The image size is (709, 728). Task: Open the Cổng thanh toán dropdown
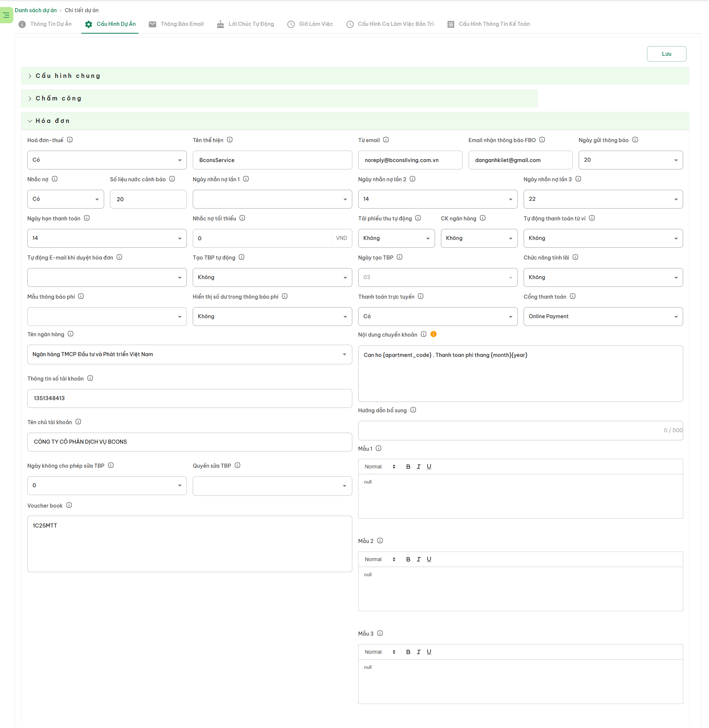(x=603, y=316)
